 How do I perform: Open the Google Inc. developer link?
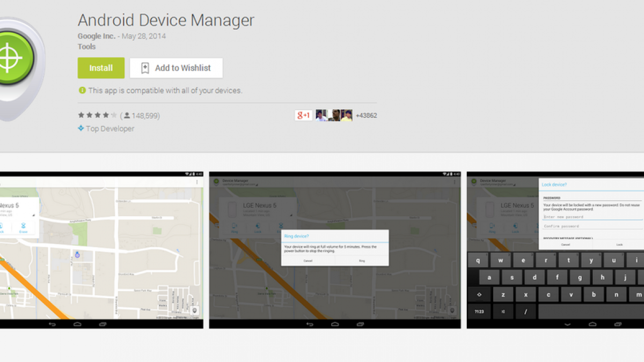(x=96, y=36)
